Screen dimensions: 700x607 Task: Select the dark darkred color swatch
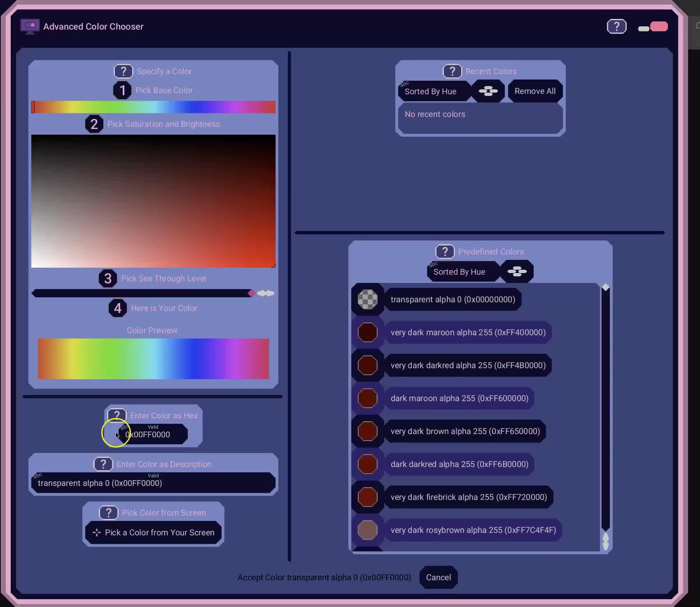[x=368, y=464]
